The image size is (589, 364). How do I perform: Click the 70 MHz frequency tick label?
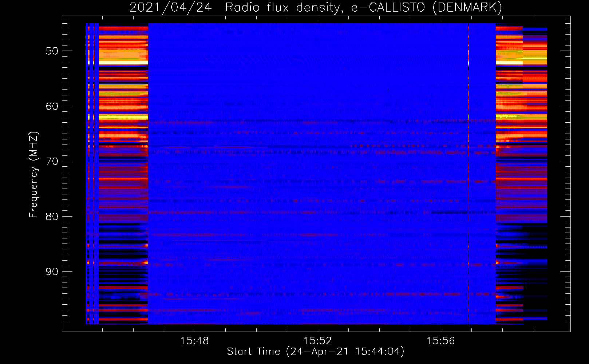click(x=52, y=161)
